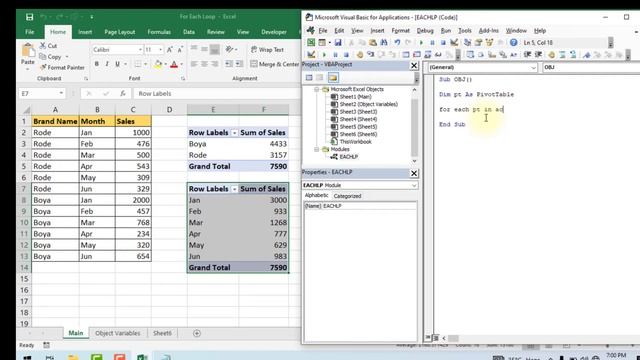Toggle Wrap Text in Alignment group
The image size is (640, 360).
(x=267, y=49)
